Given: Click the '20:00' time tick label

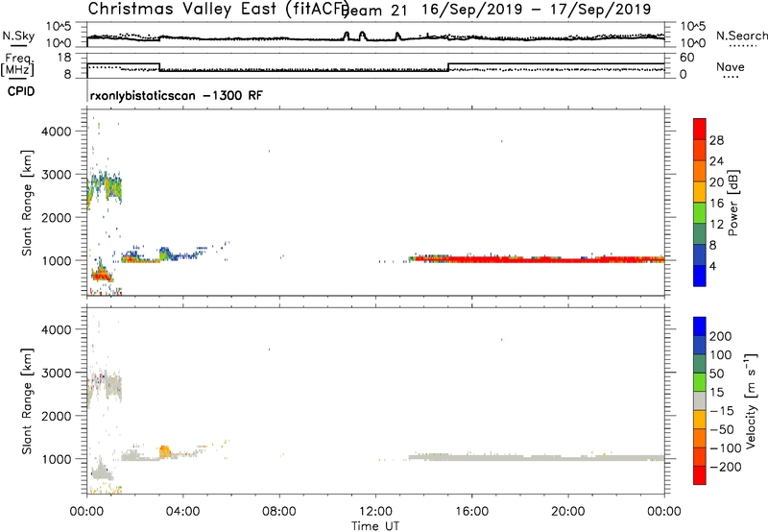Looking at the screenshot, I should pyautogui.click(x=567, y=512).
